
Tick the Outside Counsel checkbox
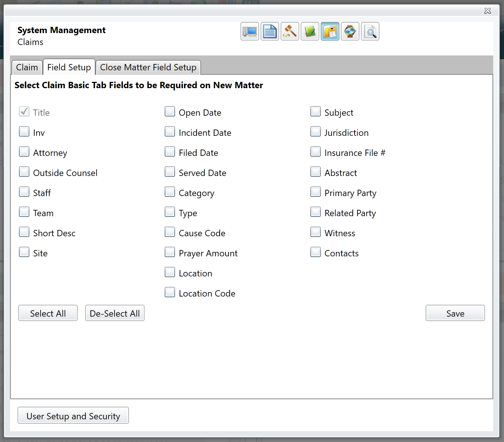coord(24,172)
